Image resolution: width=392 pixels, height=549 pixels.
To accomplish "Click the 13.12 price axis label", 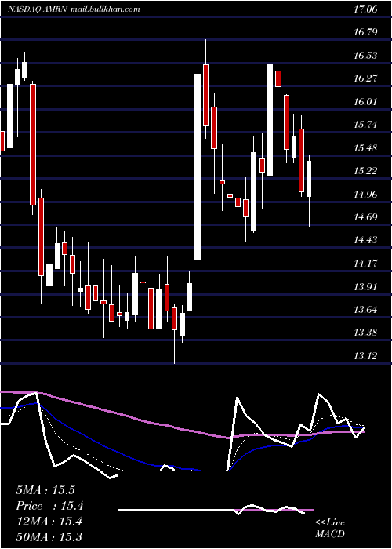I will (x=365, y=356).
